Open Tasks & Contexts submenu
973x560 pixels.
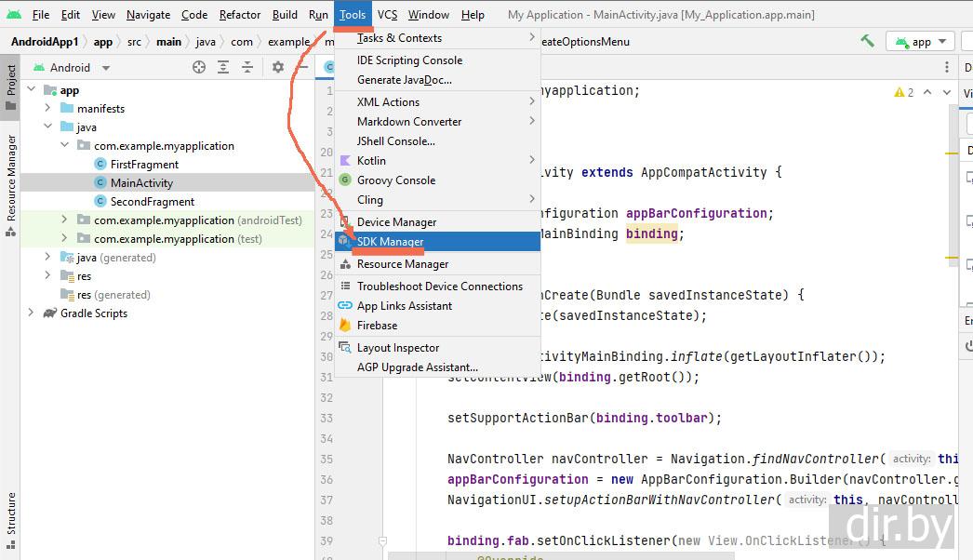399,38
